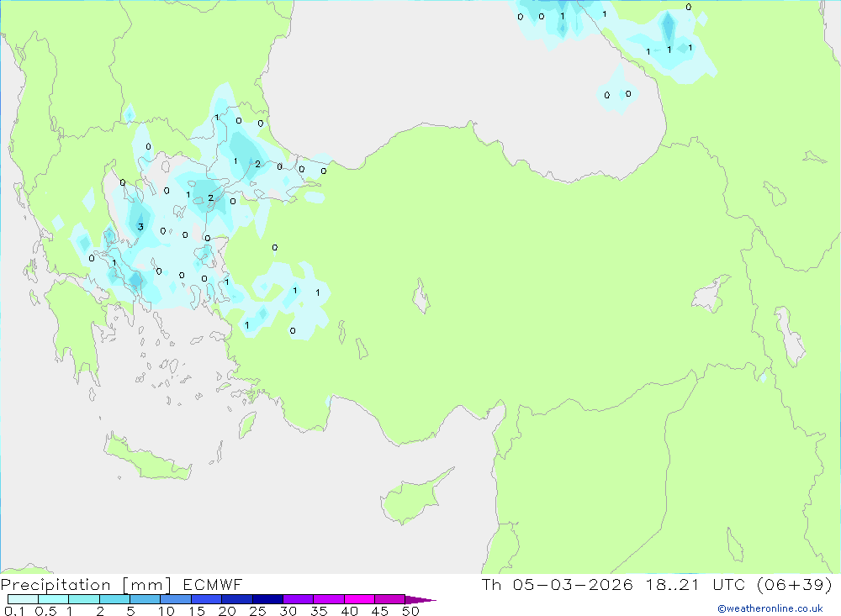Click the date '05-03-2026'
The image size is (841, 616).
(x=572, y=585)
